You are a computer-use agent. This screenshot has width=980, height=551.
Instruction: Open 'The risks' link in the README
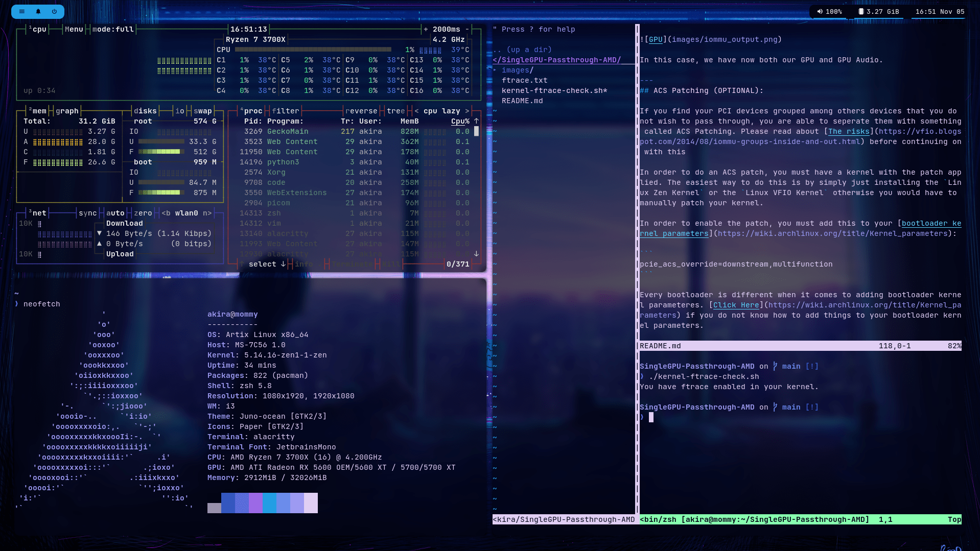848,131
